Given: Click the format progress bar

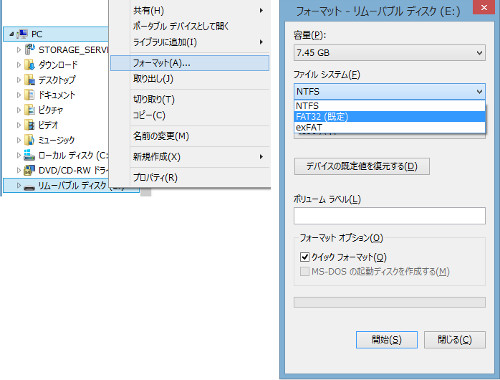Looking at the screenshot, I should 389,302.
